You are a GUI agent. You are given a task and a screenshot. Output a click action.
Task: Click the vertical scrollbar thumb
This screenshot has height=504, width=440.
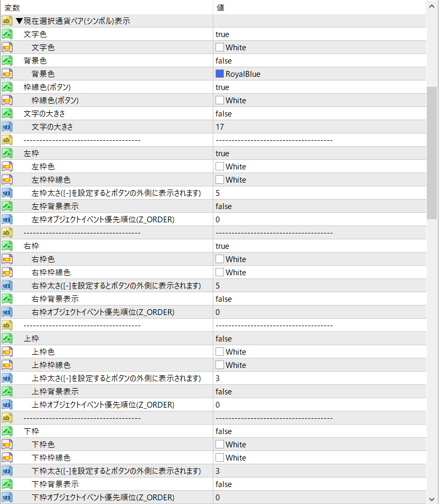[x=432, y=152]
